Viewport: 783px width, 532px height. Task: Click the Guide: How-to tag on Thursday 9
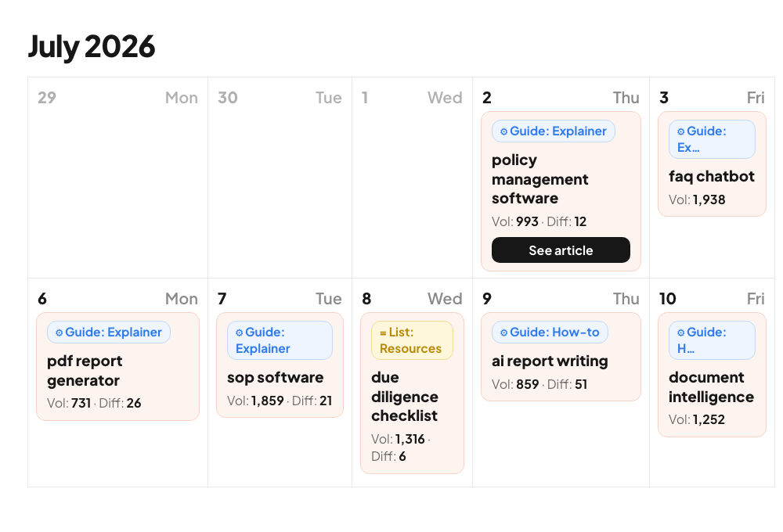550,332
